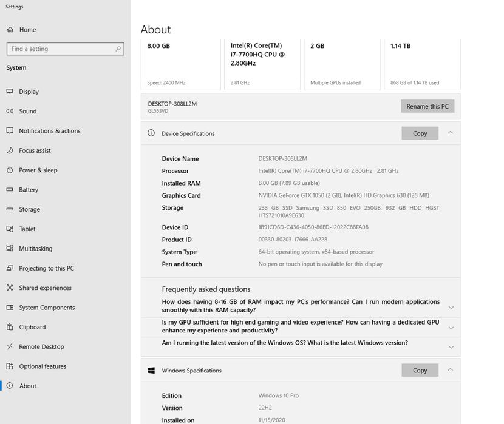Click the About info icon in sidebar

coord(10,386)
